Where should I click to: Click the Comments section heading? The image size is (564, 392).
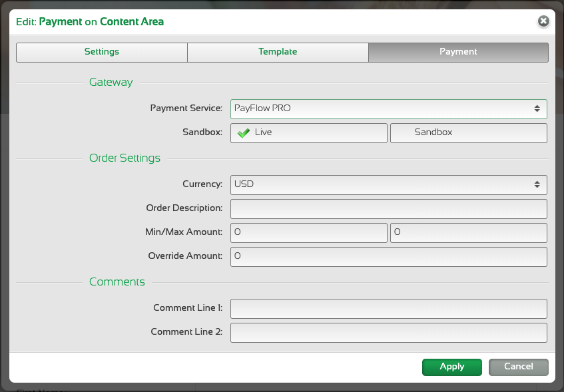pos(117,282)
